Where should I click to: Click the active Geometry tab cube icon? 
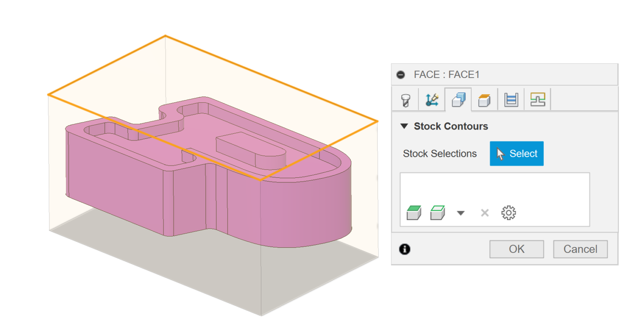tap(458, 99)
